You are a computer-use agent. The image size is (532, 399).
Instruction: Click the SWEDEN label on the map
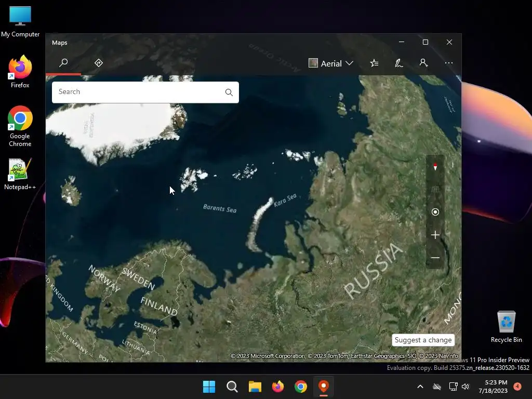point(138,279)
